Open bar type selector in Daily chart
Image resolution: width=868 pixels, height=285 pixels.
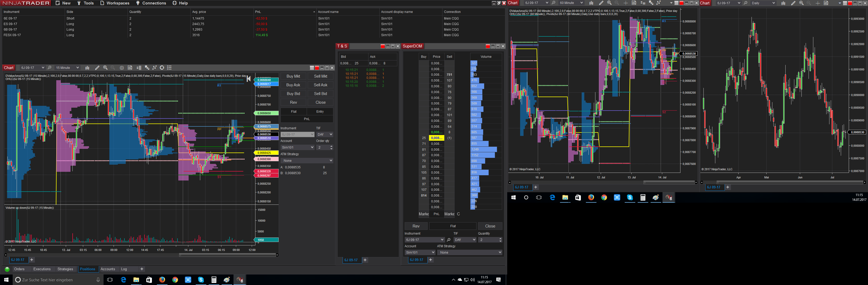pyautogui.click(x=783, y=3)
